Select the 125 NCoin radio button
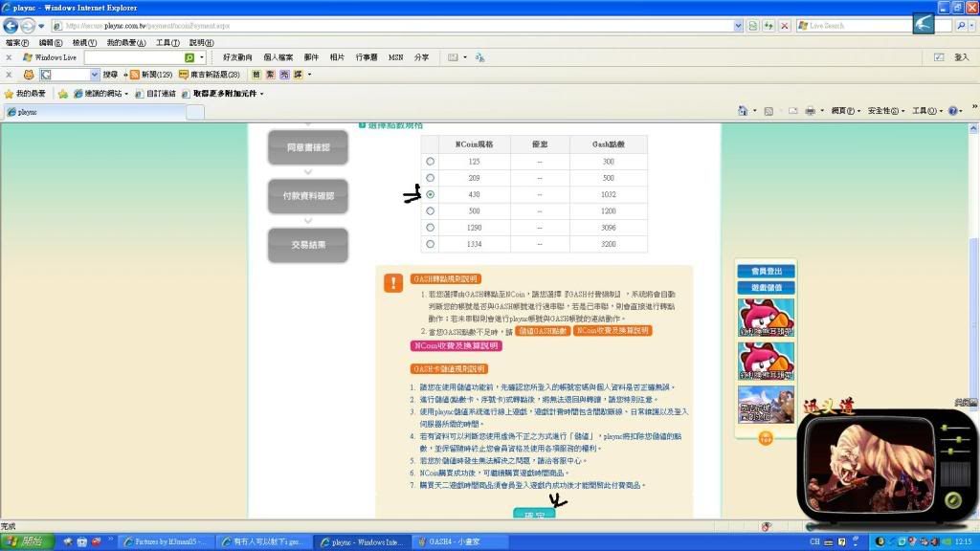 click(430, 162)
